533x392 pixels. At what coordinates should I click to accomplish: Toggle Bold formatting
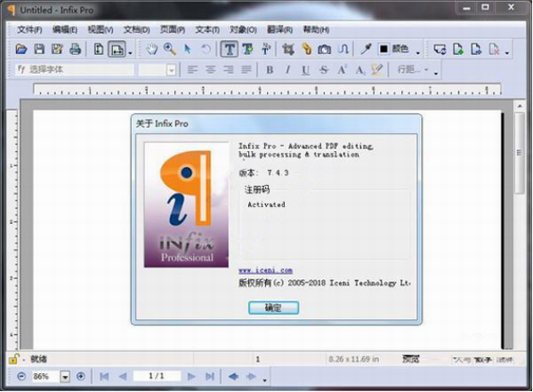270,70
